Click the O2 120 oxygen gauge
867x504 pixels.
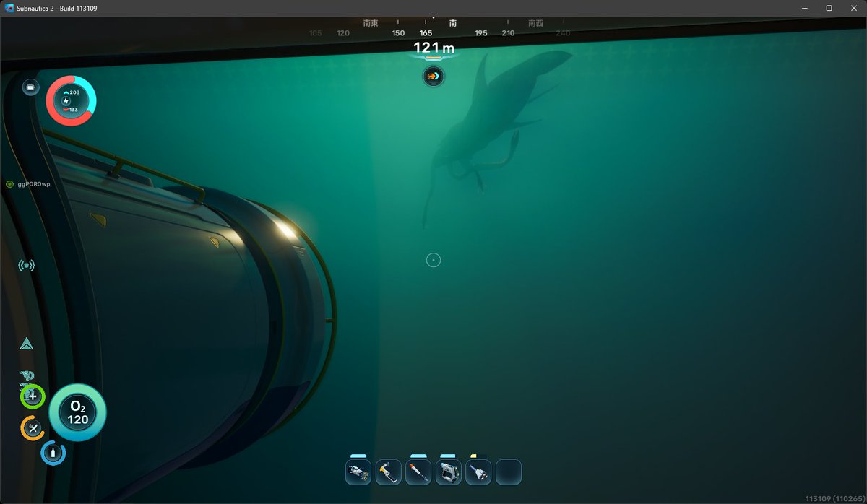[78, 412]
